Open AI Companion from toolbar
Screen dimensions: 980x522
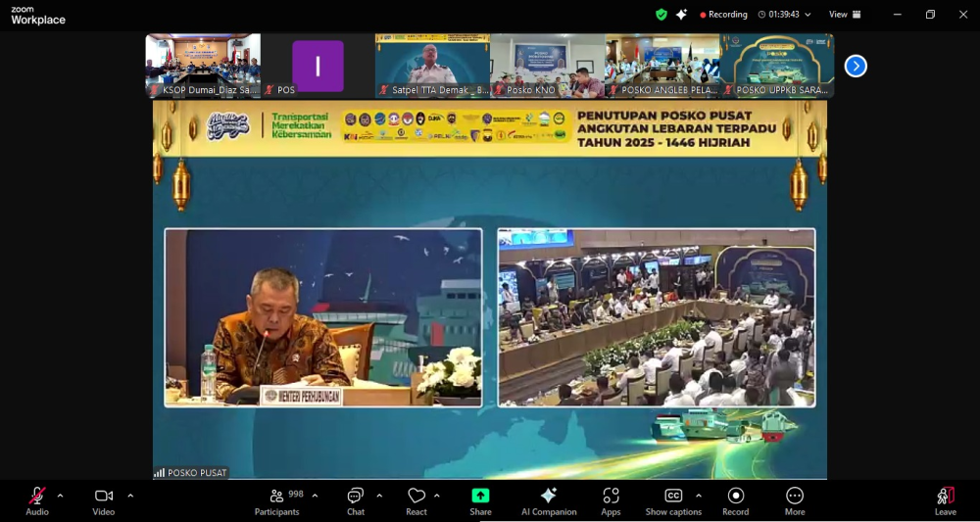point(549,502)
